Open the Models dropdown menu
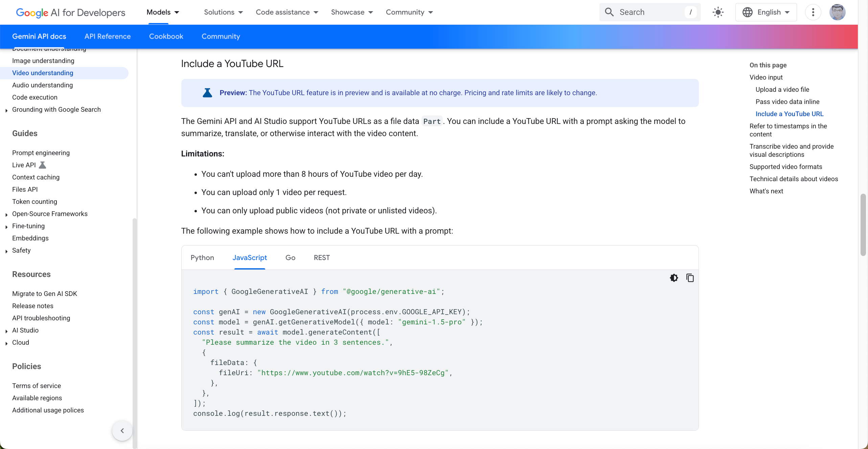 163,12
